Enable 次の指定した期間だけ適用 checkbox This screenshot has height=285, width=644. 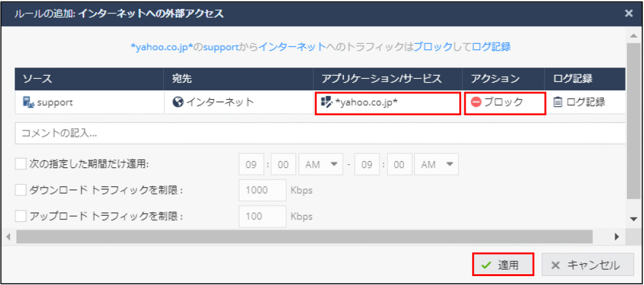click(21, 164)
